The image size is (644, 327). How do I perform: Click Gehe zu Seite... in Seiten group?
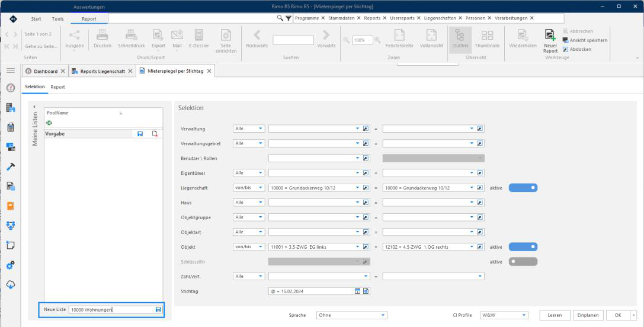tap(41, 46)
